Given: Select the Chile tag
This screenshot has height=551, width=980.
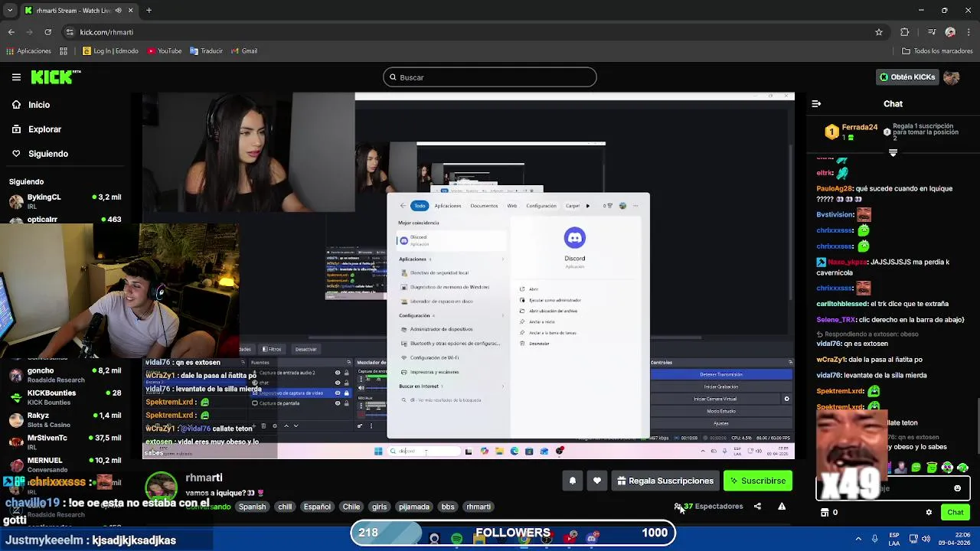Looking at the screenshot, I should click(x=351, y=507).
